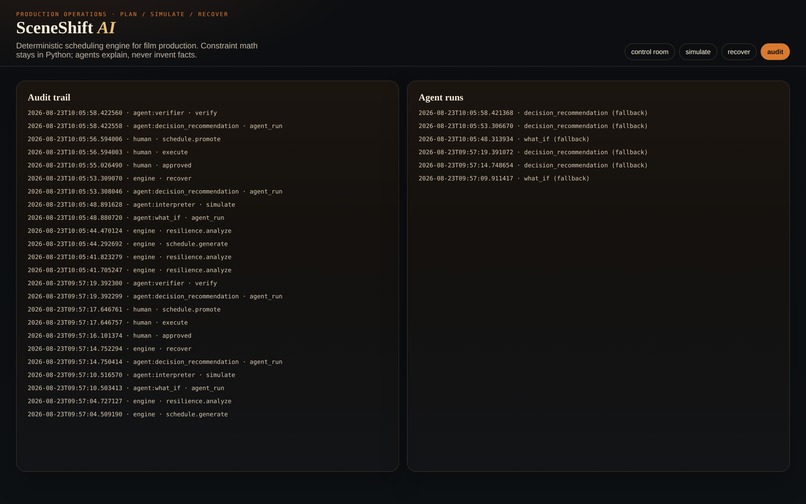This screenshot has width=806, height=504.
Task: Select audit entry 10:05:41.705247 engine resilience.analyze
Action: (130, 270)
